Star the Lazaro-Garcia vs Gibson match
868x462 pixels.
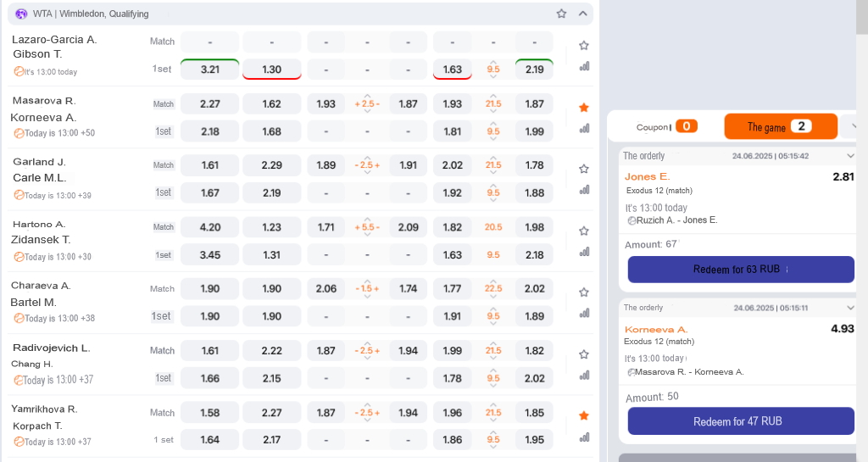[x=583, y=46]
